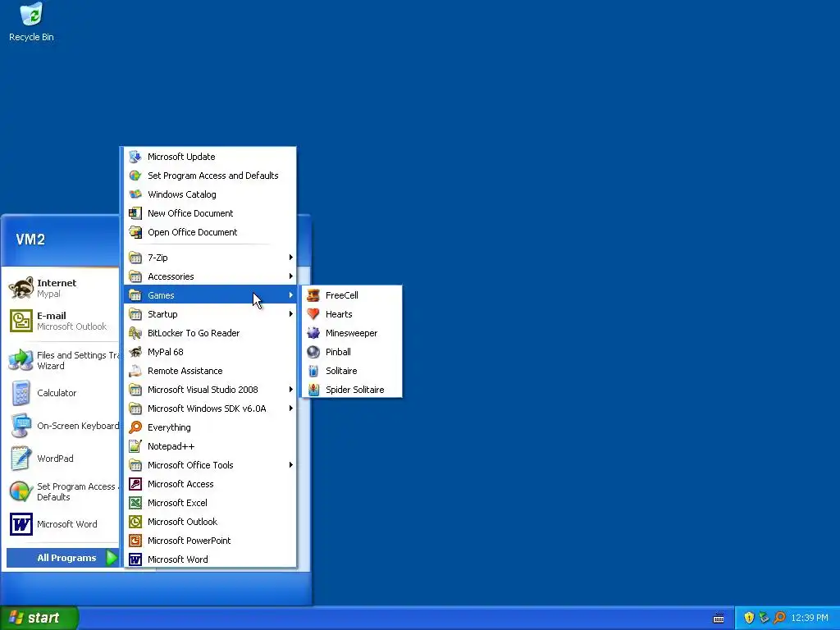Open Microsoft Access
The width and height of the screenshot is (840, 630).
tap(210, 484)
